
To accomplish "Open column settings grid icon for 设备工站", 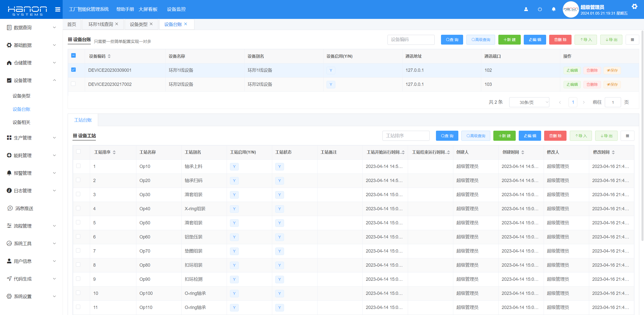I will click(627, 136).
